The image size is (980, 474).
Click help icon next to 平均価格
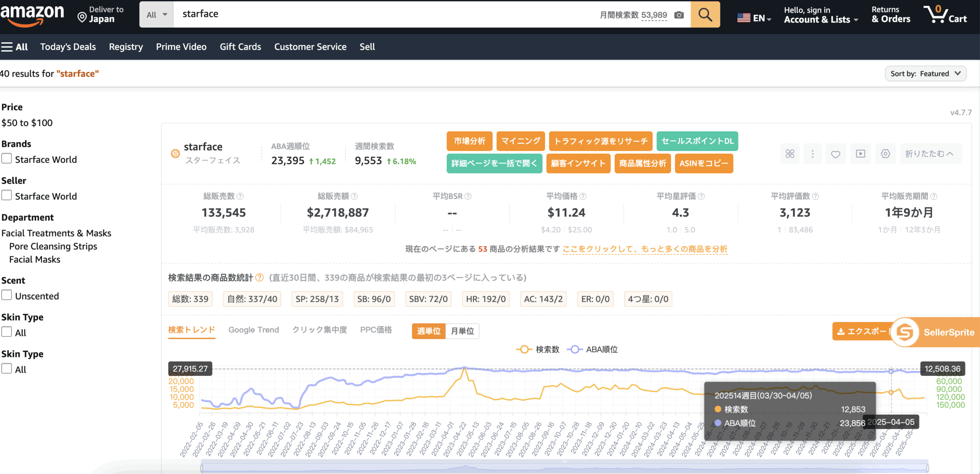click(583, 196)
